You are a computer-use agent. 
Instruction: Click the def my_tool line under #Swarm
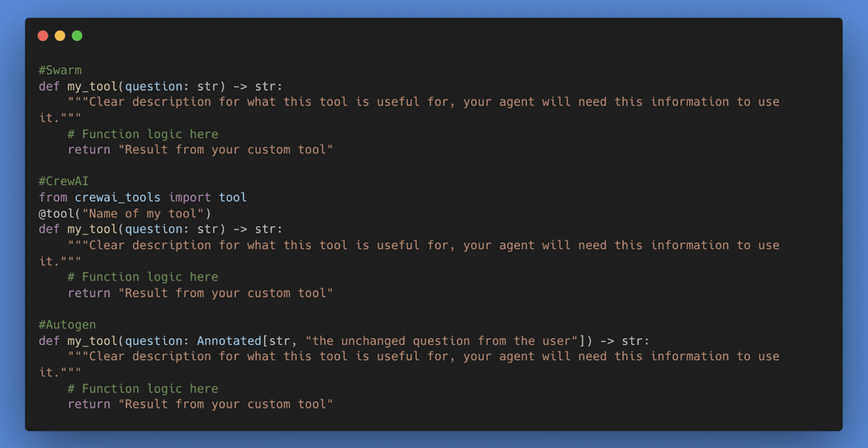161,86
